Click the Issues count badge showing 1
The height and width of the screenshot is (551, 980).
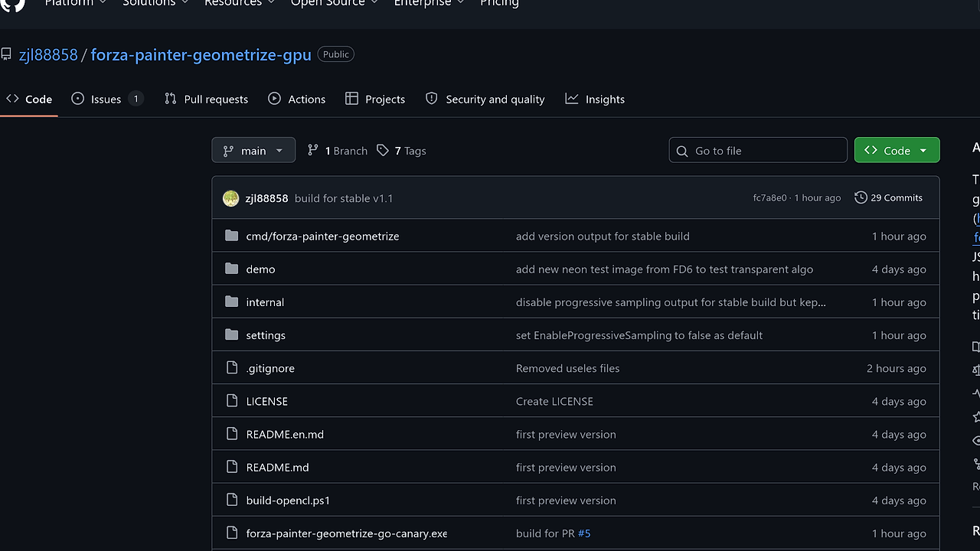point(136,99)
